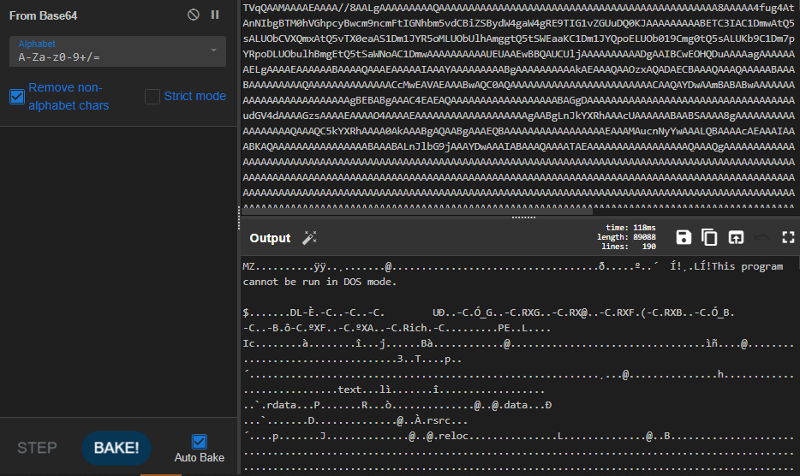Image resolution: width=800 pixels, height=476 pixels.
Task: Toggle the Auto Bake checkbox
Action: tap(199, 441)
